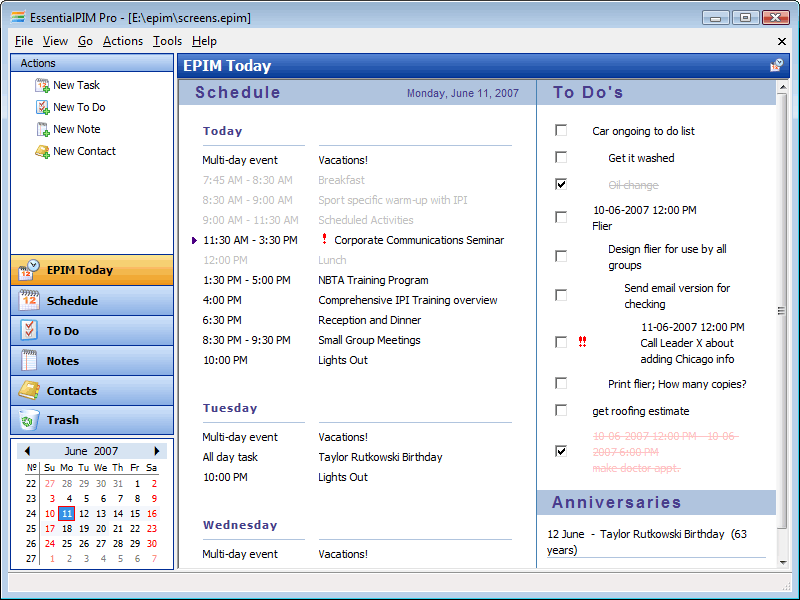This screenshot has width=800, height=600.
Task: Click the scroll-up arrow of To Do's pane
Action: point(783,88)
